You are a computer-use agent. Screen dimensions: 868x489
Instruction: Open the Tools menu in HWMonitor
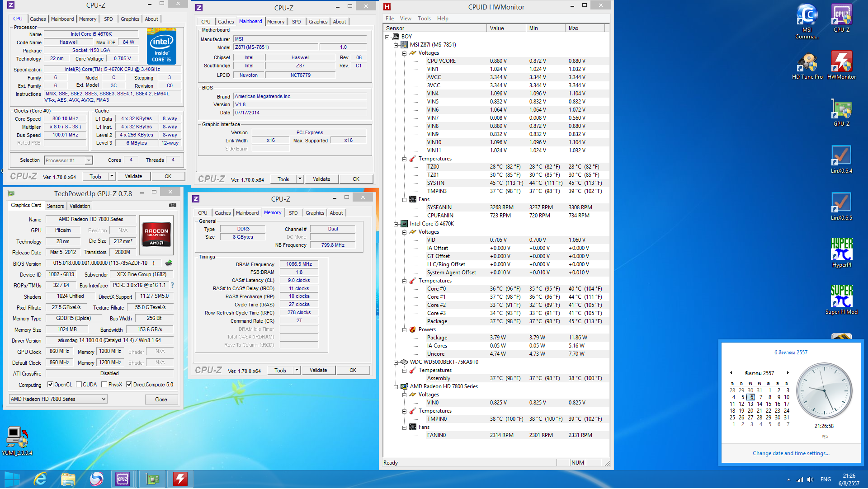point(424,19)
